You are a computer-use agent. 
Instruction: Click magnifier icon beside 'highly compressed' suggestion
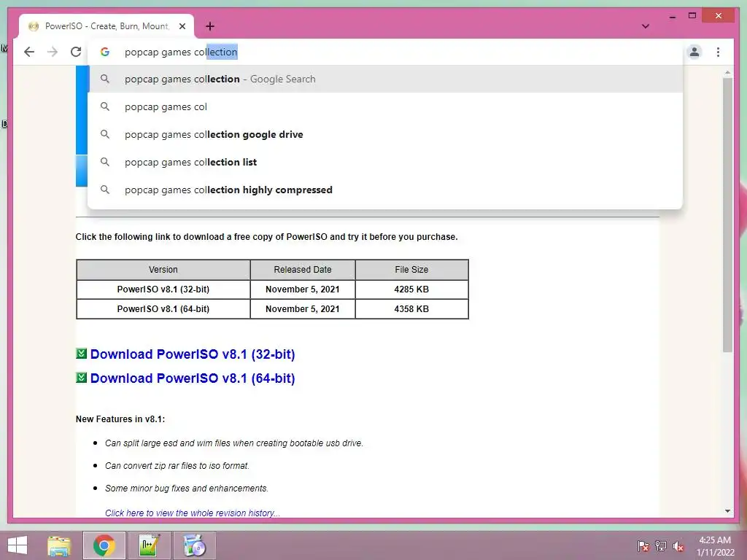point(105,190)
